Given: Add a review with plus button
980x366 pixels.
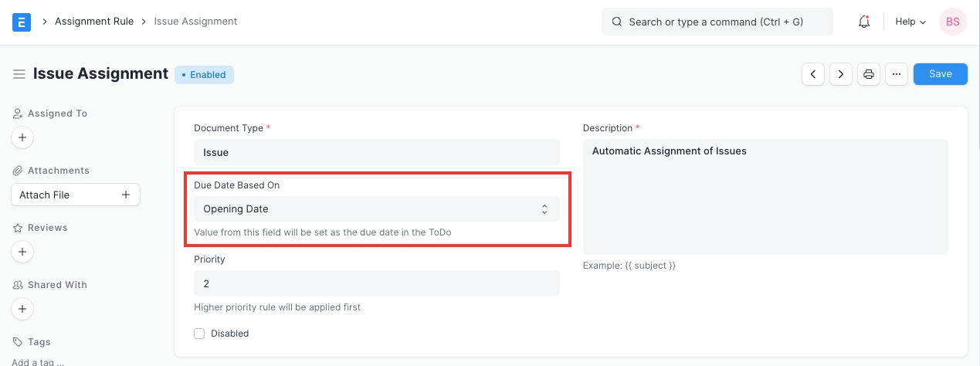Looking at the screenshot, I should pos(22,252).
